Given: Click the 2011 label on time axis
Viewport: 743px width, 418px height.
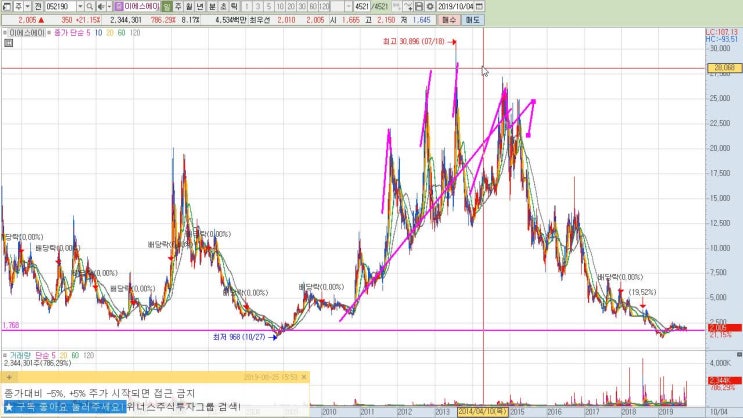Looking at the screenshot, I should click(x=367, y=412).
